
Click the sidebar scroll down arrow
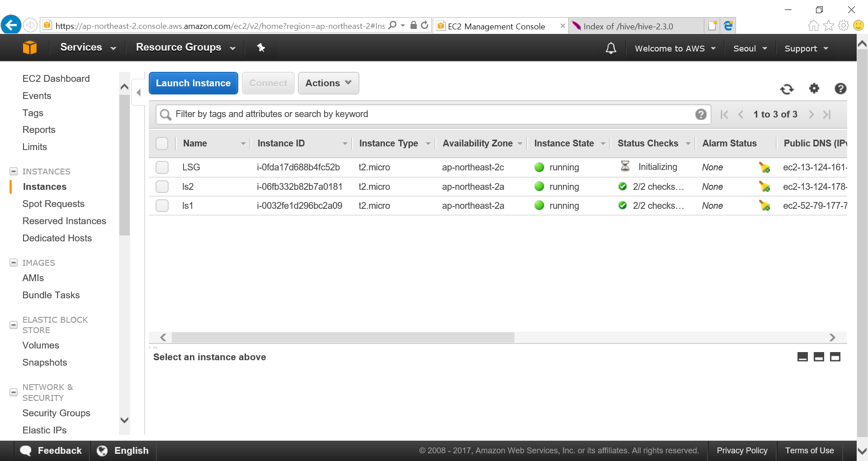(x=125, y=420)
